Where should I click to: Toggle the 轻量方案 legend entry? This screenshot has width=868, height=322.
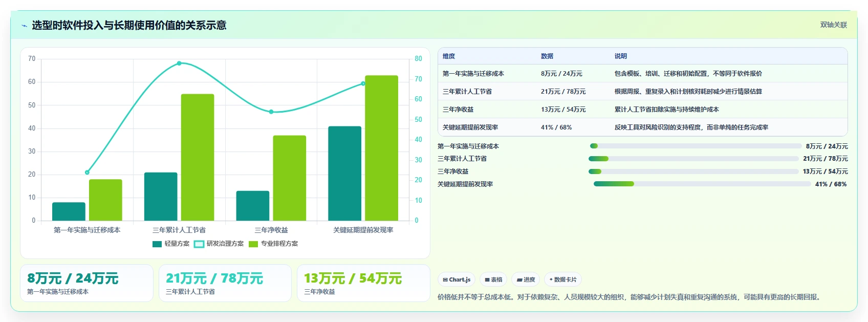(x=171, y=244)
